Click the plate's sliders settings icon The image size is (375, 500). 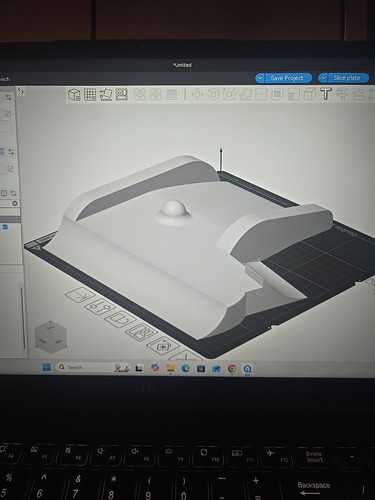pos(100,307)
